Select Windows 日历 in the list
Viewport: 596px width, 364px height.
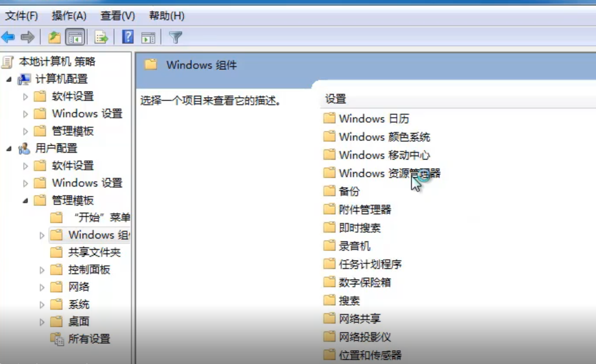point(374,118)
